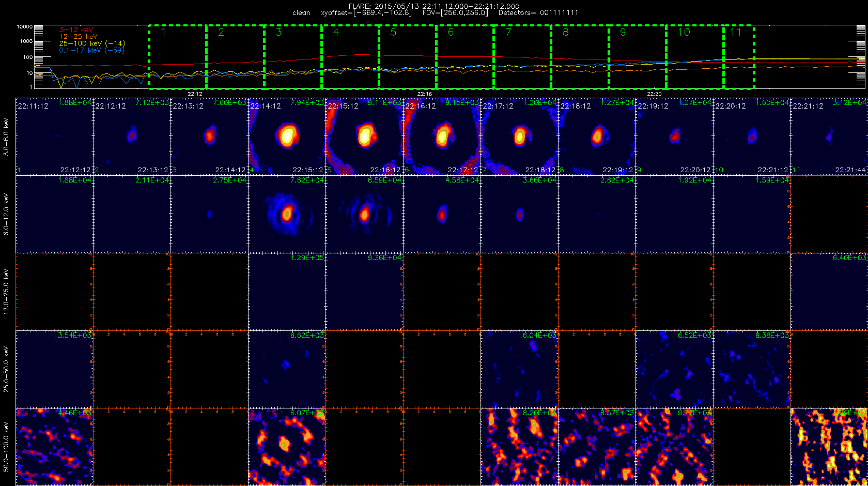
Task: Click the 22:20 tick label under lightcurve
Action: [654, 94]
